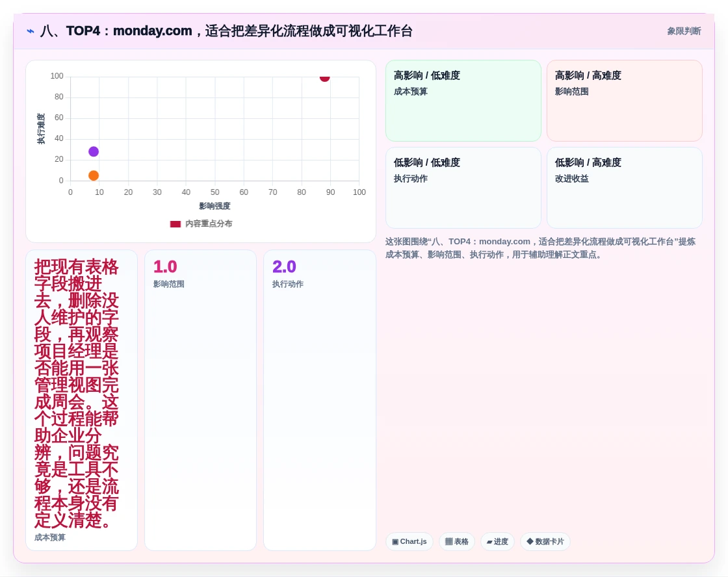Click the 改进收益 text in quadrant card
Viewport: 728px width, 577px height.
coord(571,179)
